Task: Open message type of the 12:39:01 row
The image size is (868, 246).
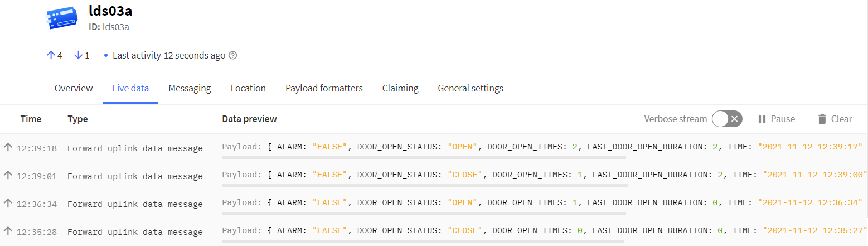Action: coord(135,176)
